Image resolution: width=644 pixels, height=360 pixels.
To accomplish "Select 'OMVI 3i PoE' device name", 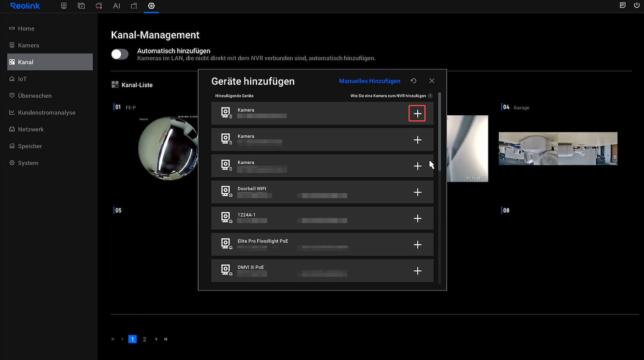I will [x=250, y=267].
